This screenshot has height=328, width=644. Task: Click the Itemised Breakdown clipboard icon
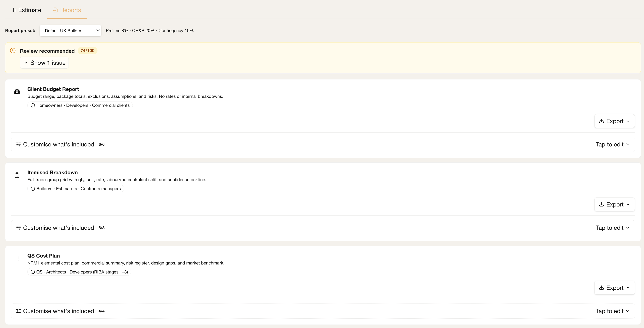tap(17, 175)
